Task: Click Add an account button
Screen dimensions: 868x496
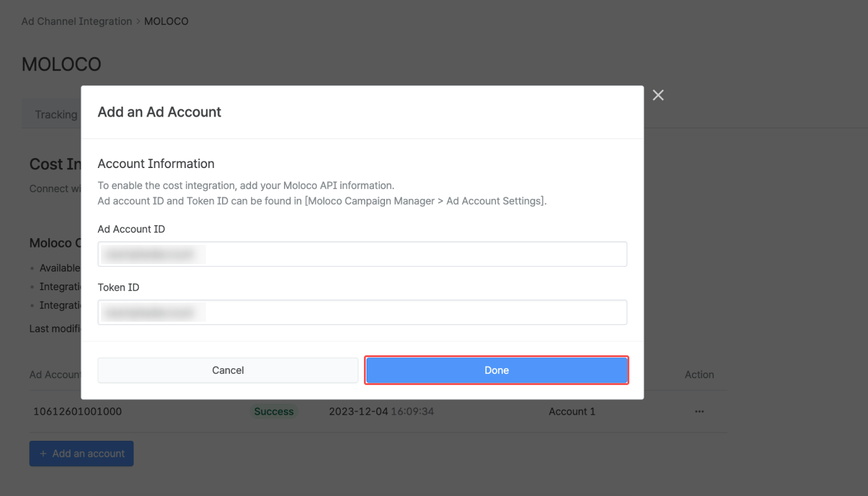Action: pos(81,453)
